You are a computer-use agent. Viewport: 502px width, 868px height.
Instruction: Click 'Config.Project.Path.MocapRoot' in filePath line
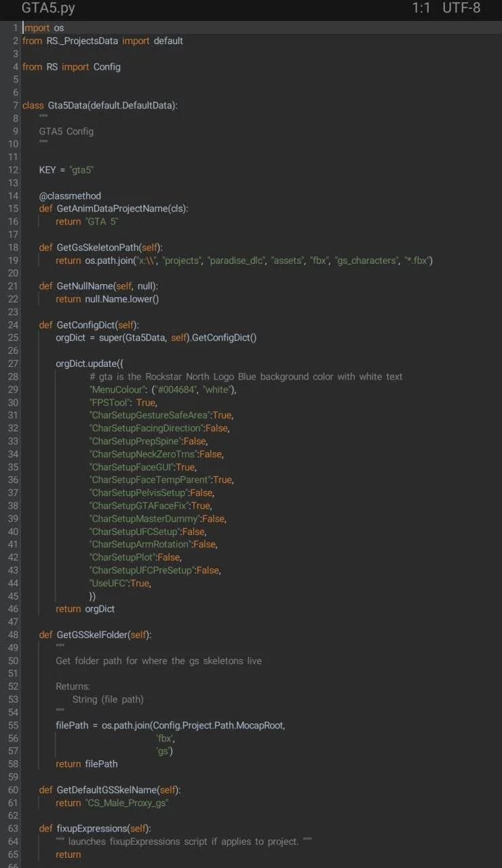tap(219, 725)
